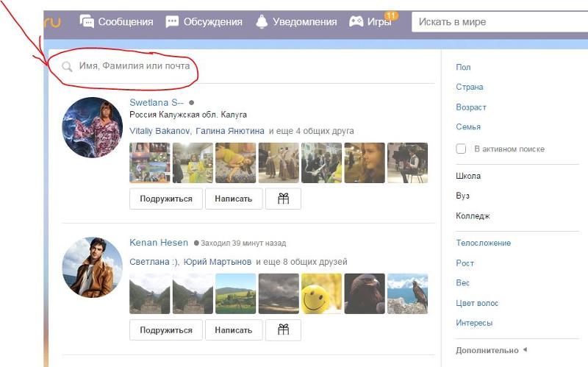588x367 pixels.
Task: Open Swetlana's yellow dress lying photo
Action: (x=235, y=163)
